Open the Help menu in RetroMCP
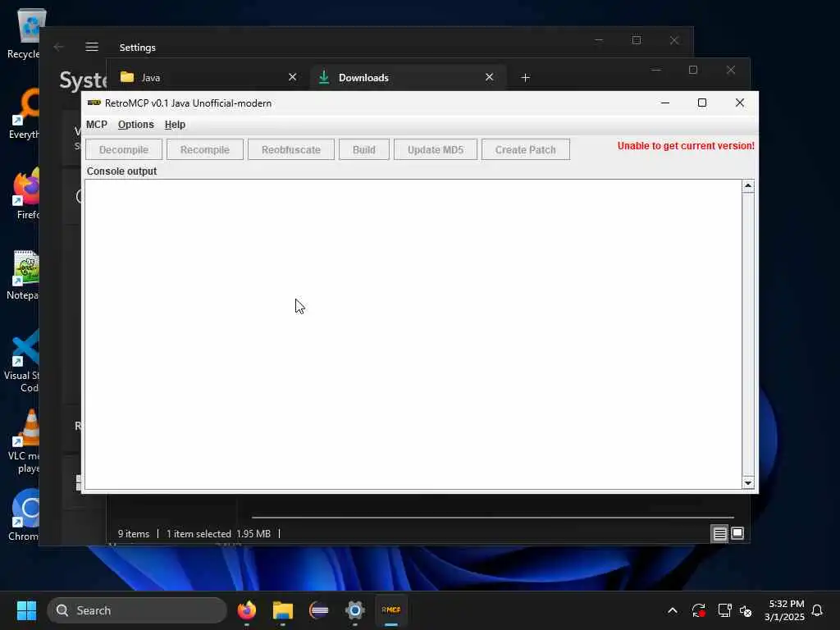The image size is (840, 630). pos(175,125)
